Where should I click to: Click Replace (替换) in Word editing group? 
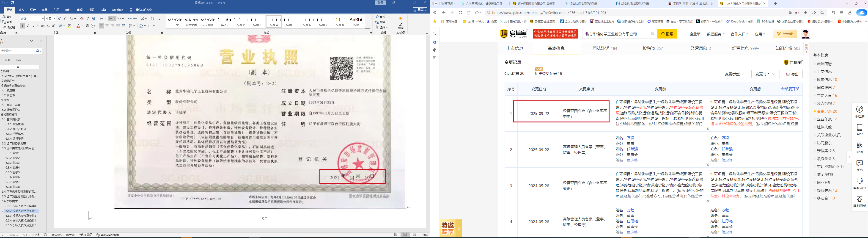[x=380, y=22]
